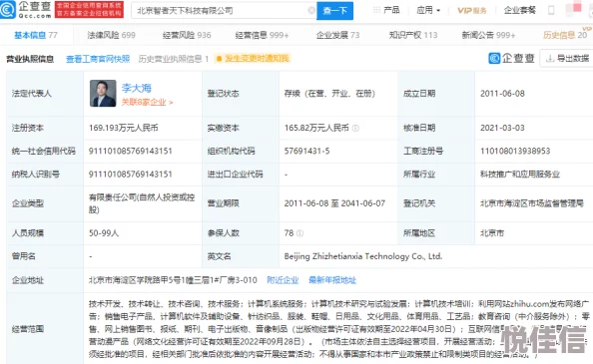
Task: Switch to the 经营信息 tab
Action: pos(262,35)
